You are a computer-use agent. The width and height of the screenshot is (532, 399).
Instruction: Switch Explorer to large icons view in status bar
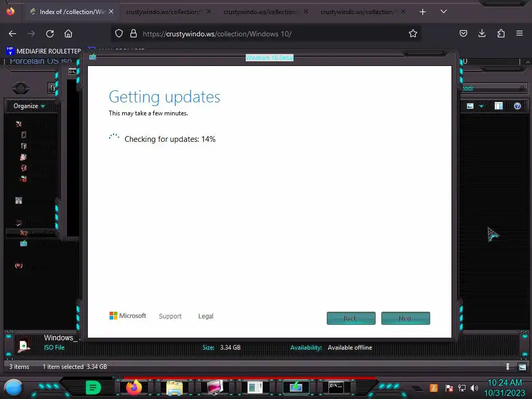click(522, 367)
